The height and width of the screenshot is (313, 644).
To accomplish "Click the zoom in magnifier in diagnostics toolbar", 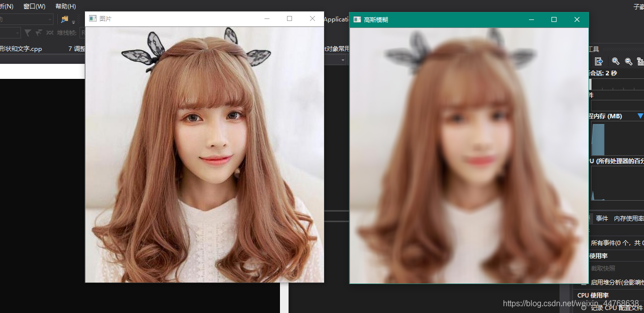I will [x=615, y=61].
